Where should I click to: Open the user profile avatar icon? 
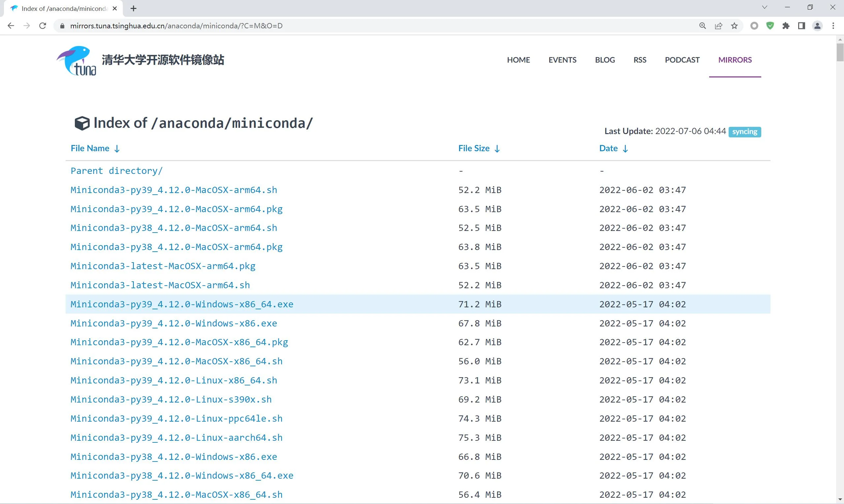click(x=817, y=26)
